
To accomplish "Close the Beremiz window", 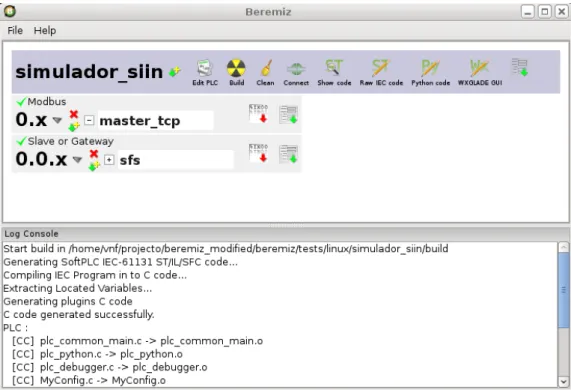I will 562,12.
